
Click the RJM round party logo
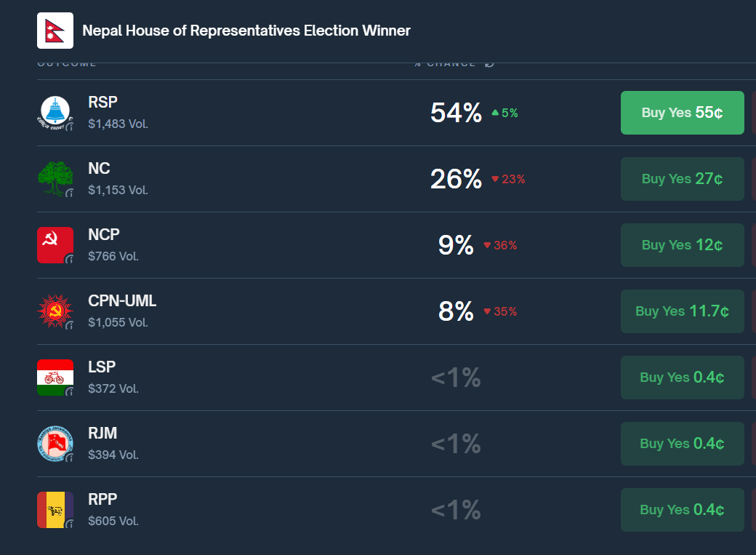[x=55, y=444]
